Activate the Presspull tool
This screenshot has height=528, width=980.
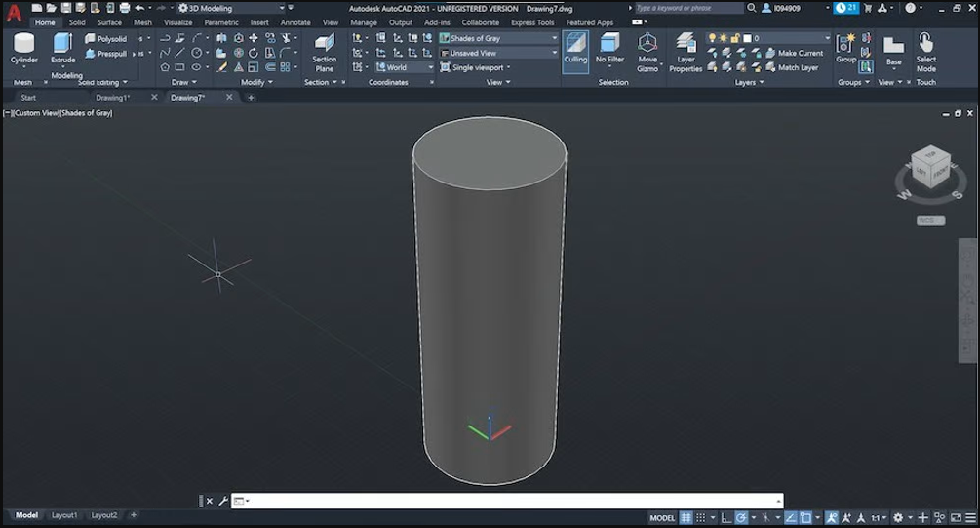105,54
